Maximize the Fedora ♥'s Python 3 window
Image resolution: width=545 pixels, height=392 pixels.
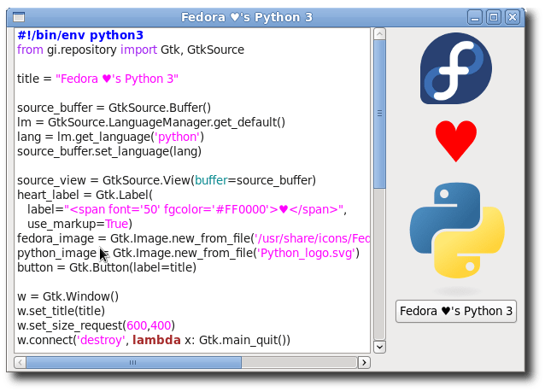(x=494, y=17)
